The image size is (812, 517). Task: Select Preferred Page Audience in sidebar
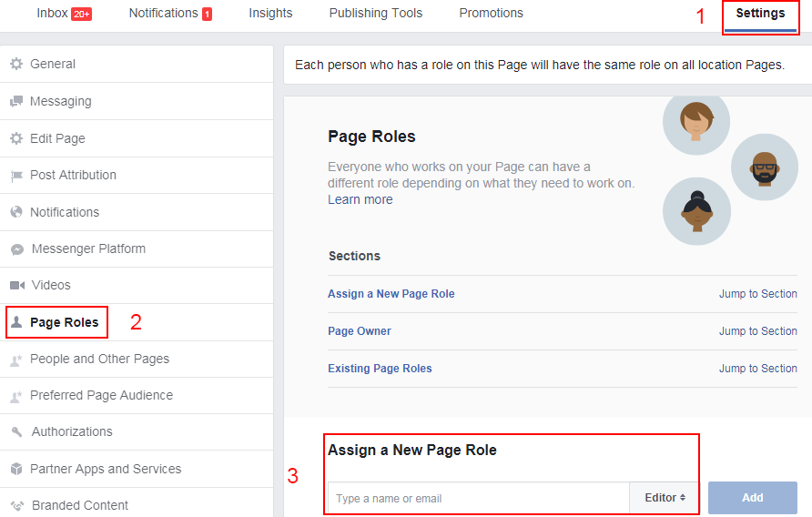tap(101, 395)
